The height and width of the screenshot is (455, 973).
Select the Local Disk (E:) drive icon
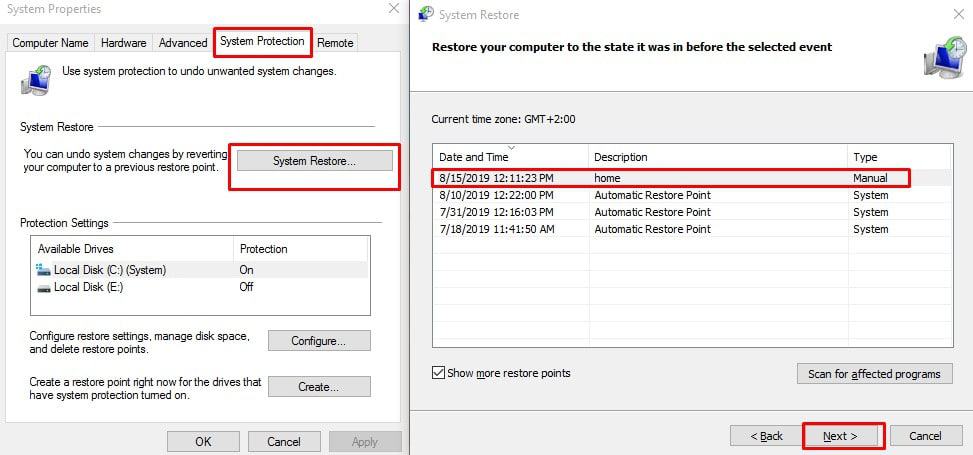click(43, 287)
